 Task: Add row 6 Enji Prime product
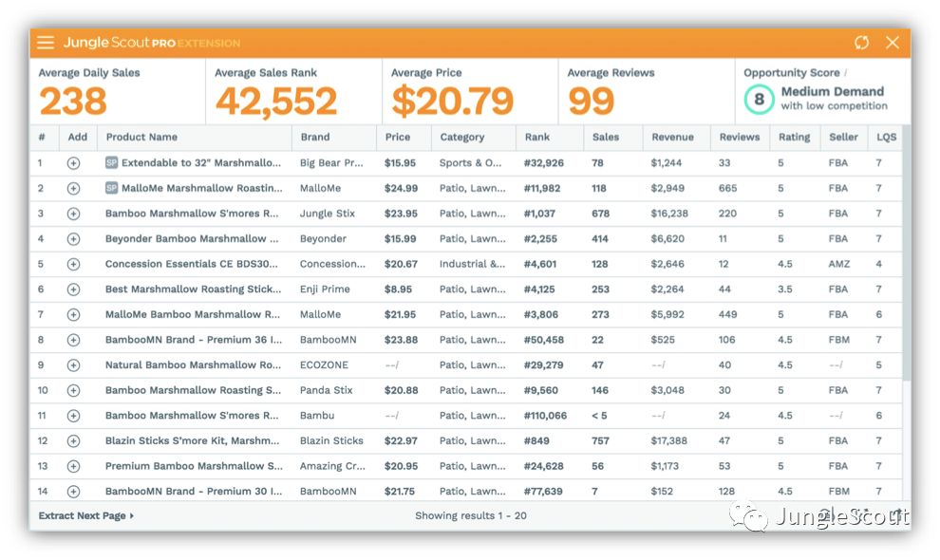(73, 289)
